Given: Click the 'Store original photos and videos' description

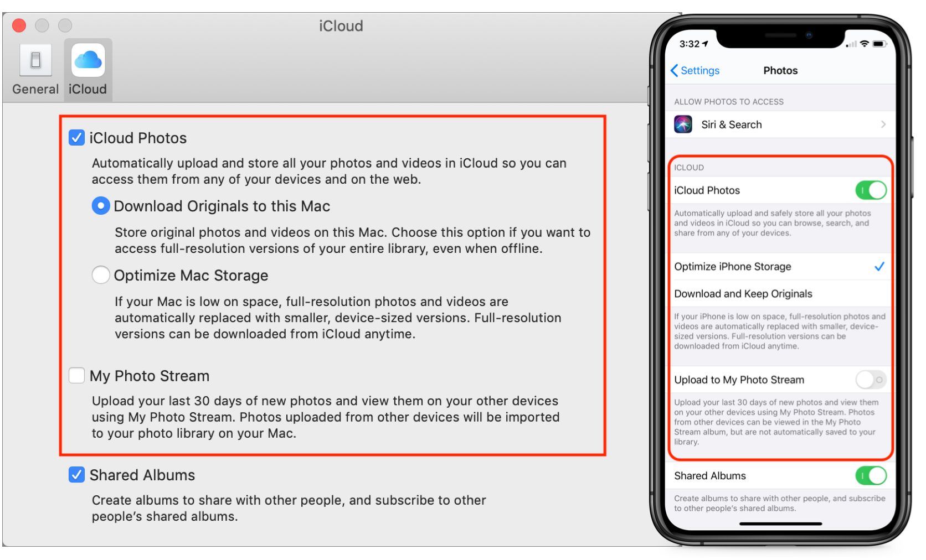Looking at the screenshot, I should coord(352,240).
